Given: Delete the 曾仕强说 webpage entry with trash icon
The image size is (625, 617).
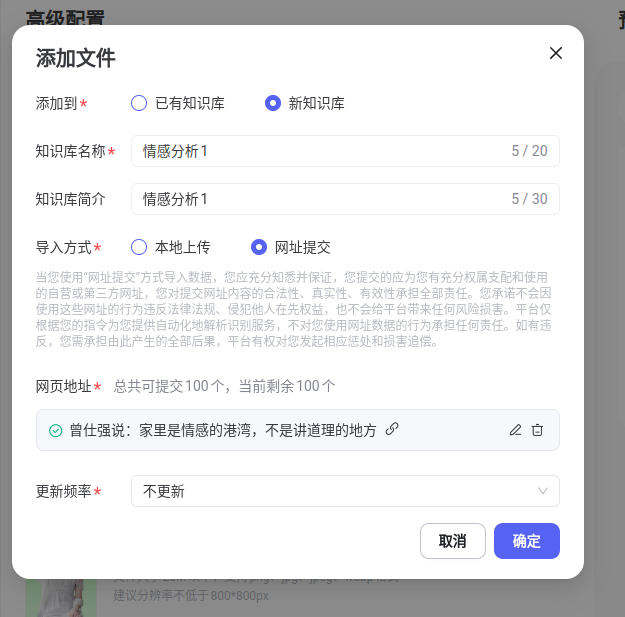Looking at the screenshot, I should [537, 430].
